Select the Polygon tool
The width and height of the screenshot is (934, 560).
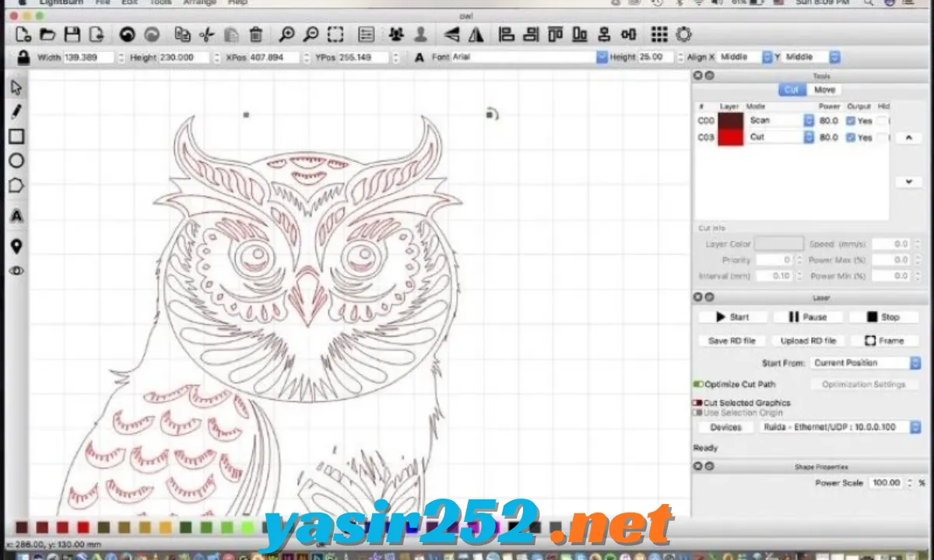[x=16, y=186]
